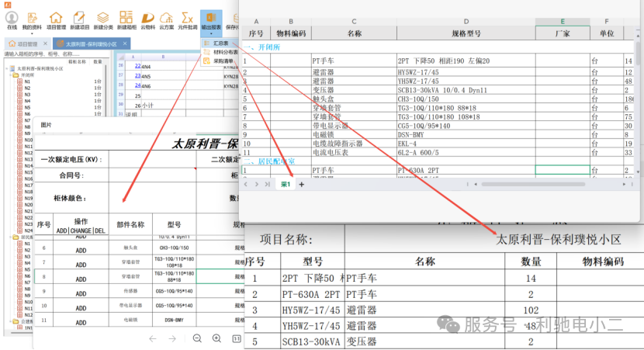Click the 元件批调 sigma icon
The image size is (644, 350).
point(187,20)
